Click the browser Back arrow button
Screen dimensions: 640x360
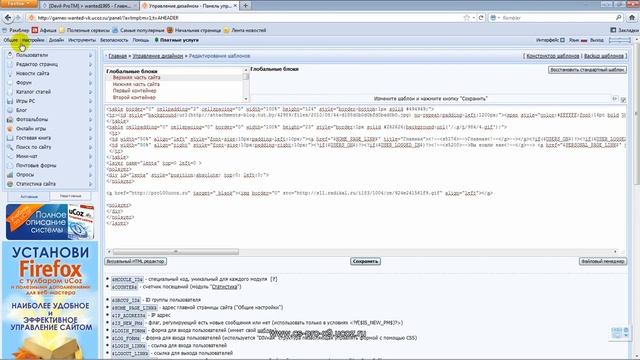point(8,18)
